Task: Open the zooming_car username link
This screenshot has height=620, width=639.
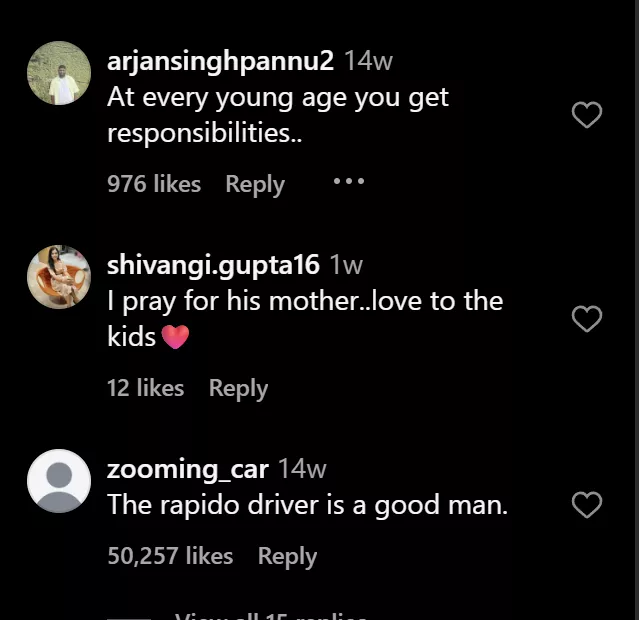Action: [x=187, y=469]
